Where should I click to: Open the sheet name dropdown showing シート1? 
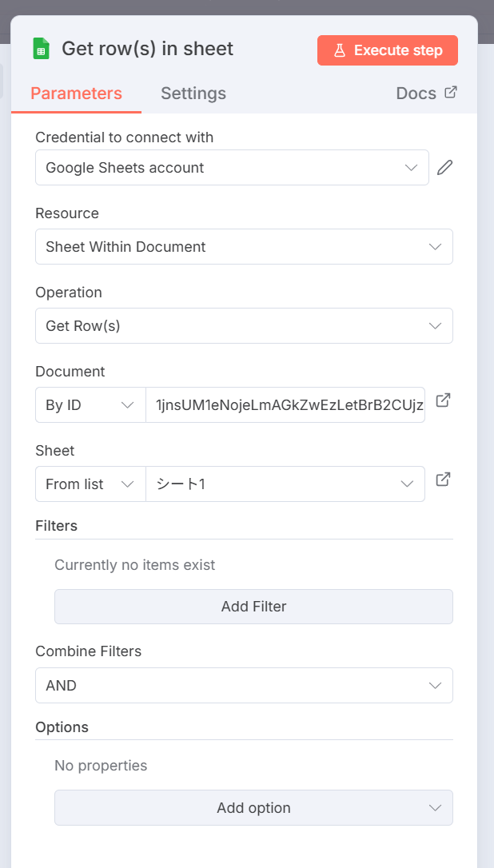click(x=285, y=484)
